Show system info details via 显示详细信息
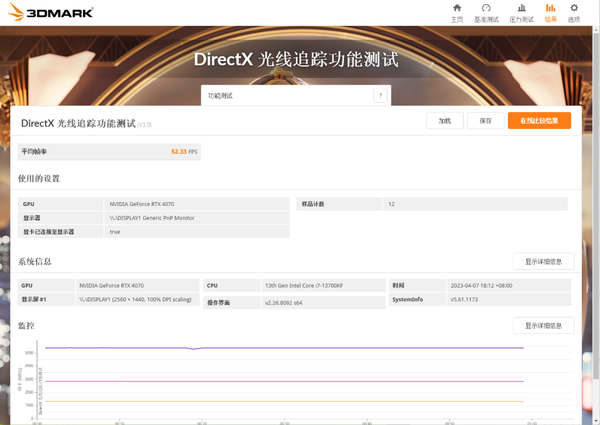The width and height of the screenshot is (600, 425). click(543, 261)
